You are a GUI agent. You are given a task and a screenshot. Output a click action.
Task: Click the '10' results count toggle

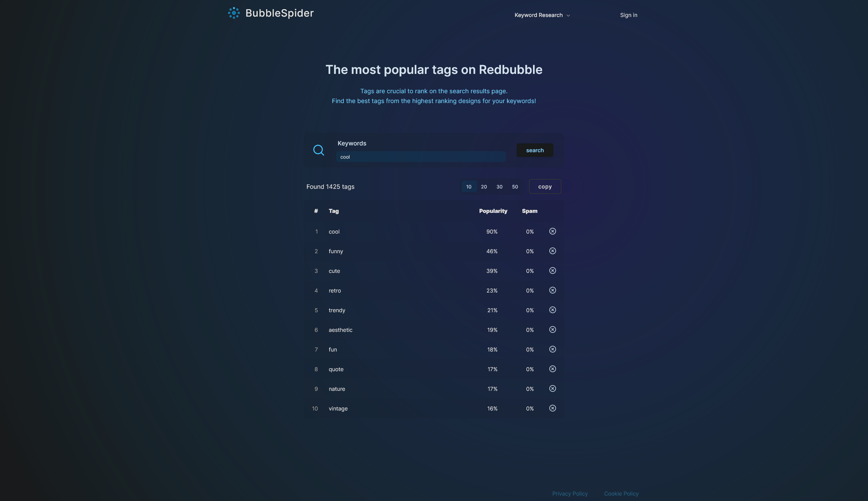point(469,186)
